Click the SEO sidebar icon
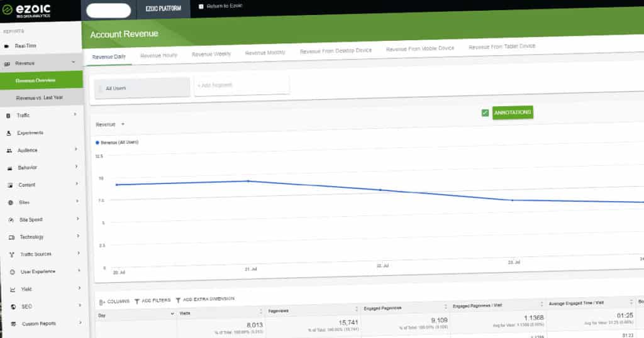Image resolution: width=644 pixels, height=338 pixels. point(13,307)
